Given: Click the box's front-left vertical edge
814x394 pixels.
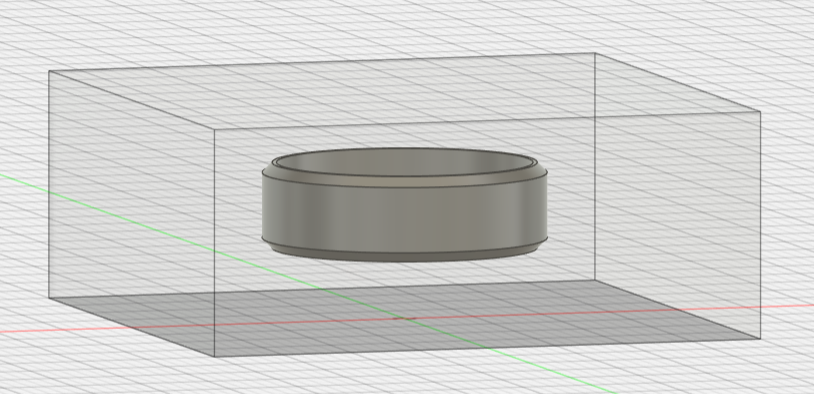Looking at the screenshot, I should (x=215, y=242).
